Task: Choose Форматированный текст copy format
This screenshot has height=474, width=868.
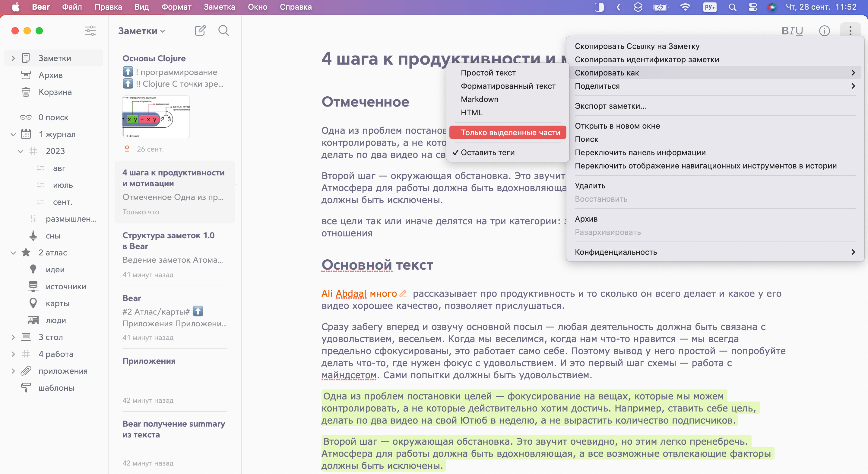Action: pos(508,86)
